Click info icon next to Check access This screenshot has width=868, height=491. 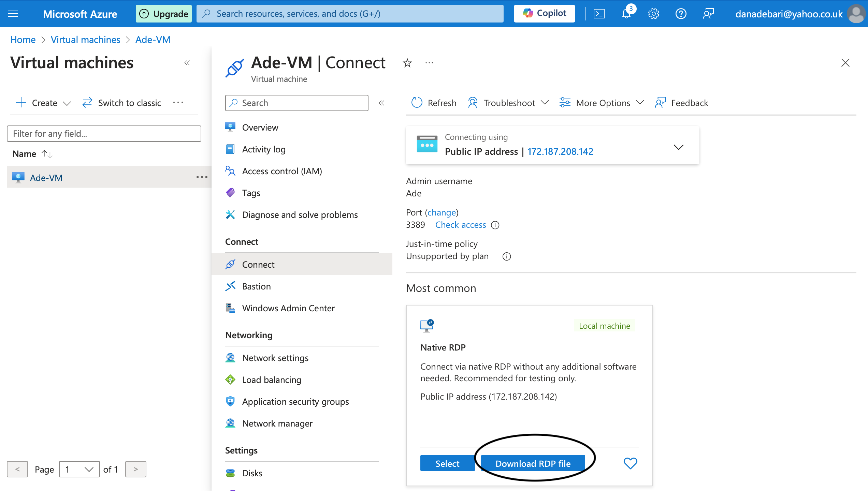pos(495,225)
